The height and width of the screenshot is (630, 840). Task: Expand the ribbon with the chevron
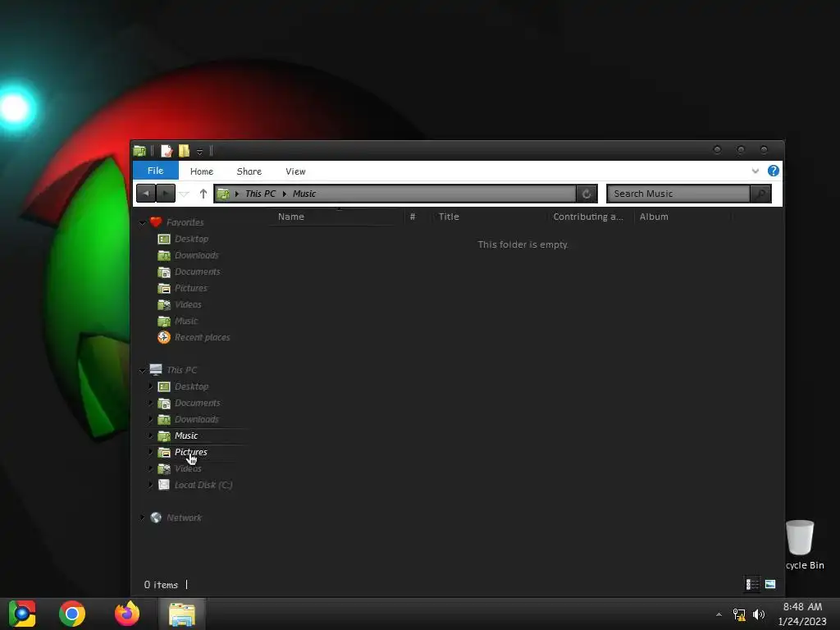pos(756,171)
